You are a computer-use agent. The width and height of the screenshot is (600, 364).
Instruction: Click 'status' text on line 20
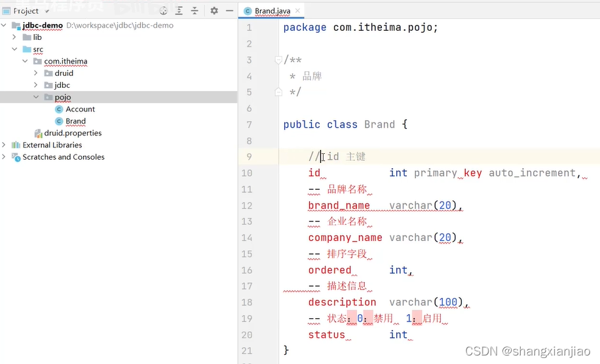pyautogui.click(x=326, y=335)
